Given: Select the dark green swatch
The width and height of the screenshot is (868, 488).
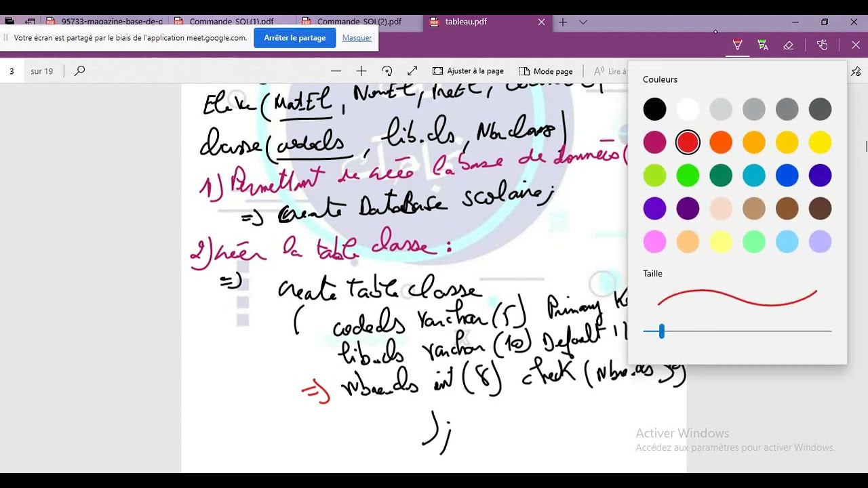Looking at the screenshot, I should pyautogui.click(x=721, y=176).
